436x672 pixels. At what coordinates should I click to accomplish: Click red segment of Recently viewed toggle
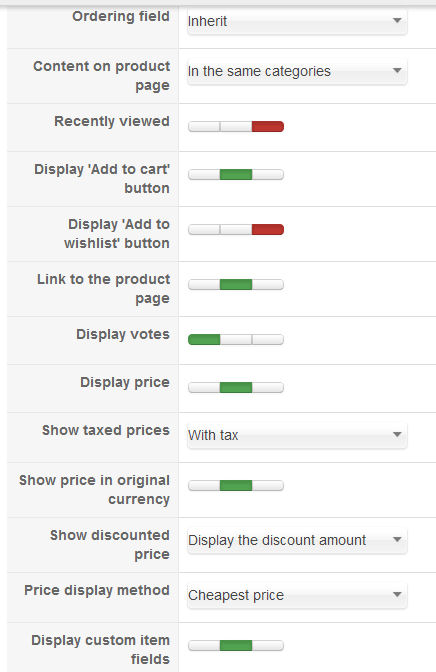point(268,126)
